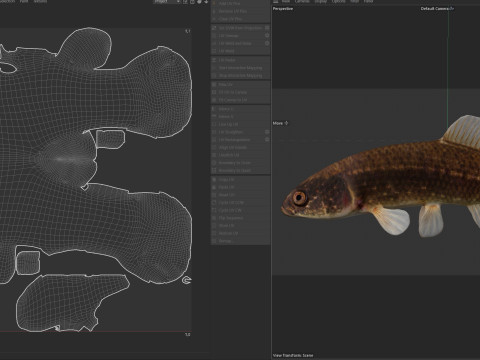
Task: Click the fish model's eye in viewport
Action: (x=299, y=198)
